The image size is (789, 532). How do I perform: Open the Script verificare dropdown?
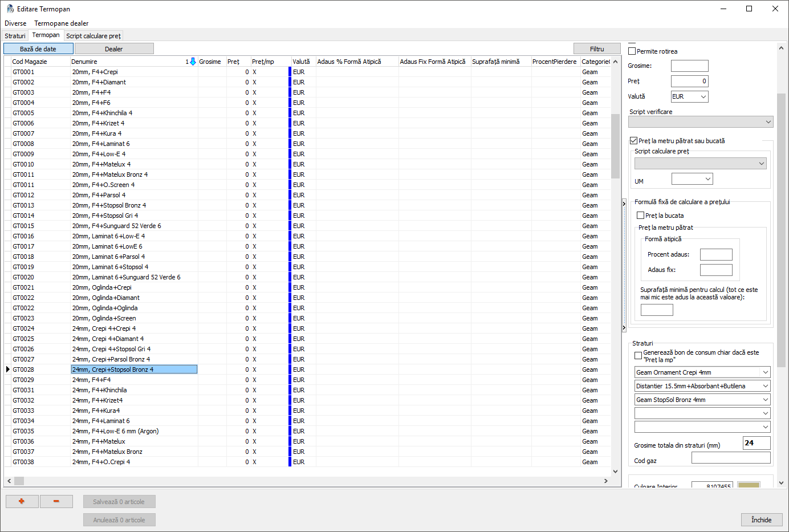point(768,122)
